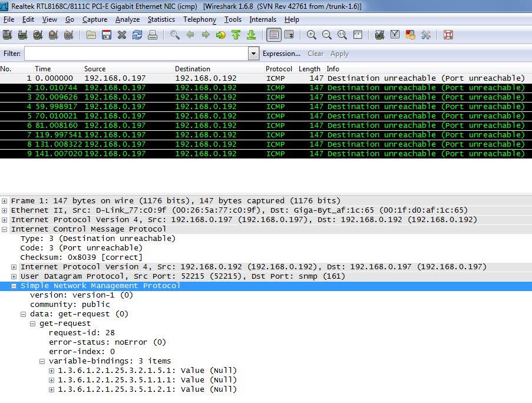Open the Analyze menu
This screenshot has height=403, width=532.
pos(128,19)
